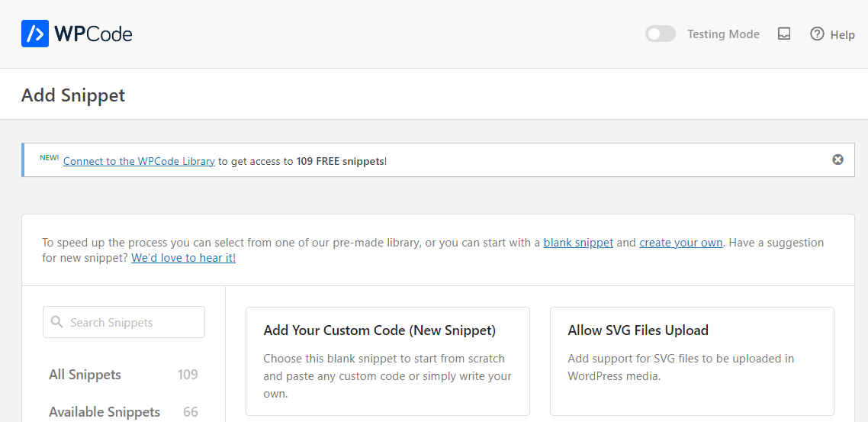Follow the blank snippet link

pos(578,243)
